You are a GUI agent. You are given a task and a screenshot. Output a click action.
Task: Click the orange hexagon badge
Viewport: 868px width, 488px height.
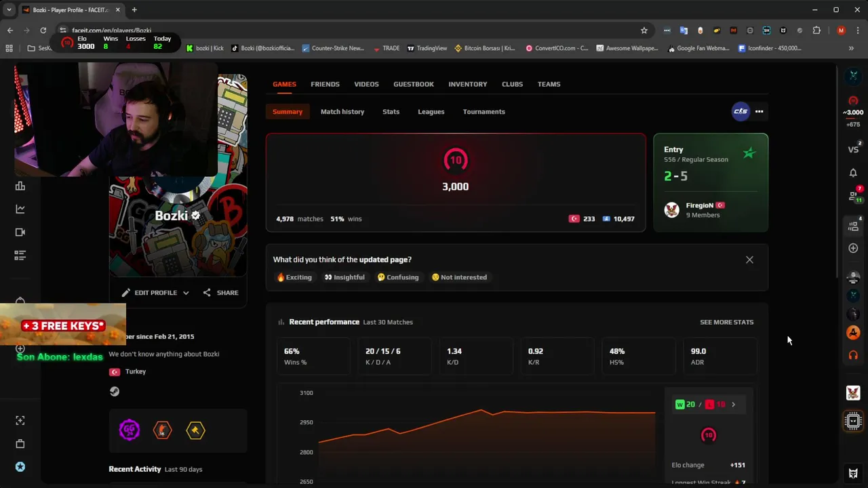pyautogui.click(x=163, y=430)
